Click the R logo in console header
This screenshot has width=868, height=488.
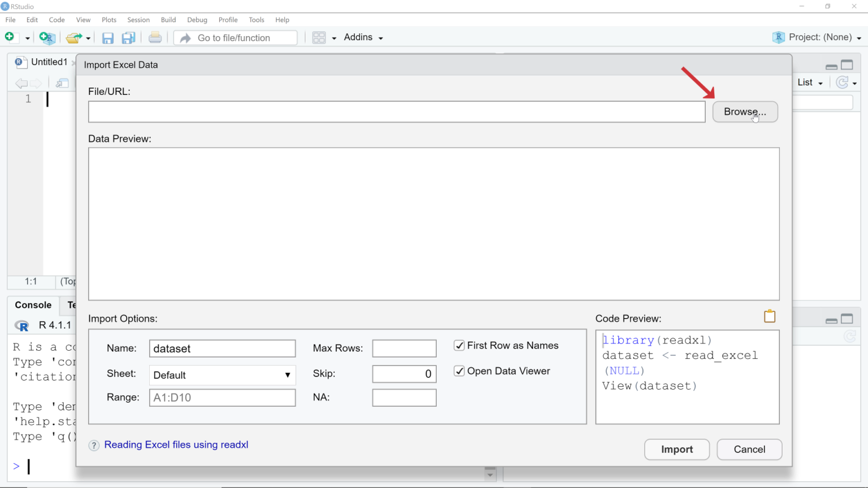pos(21,326)
